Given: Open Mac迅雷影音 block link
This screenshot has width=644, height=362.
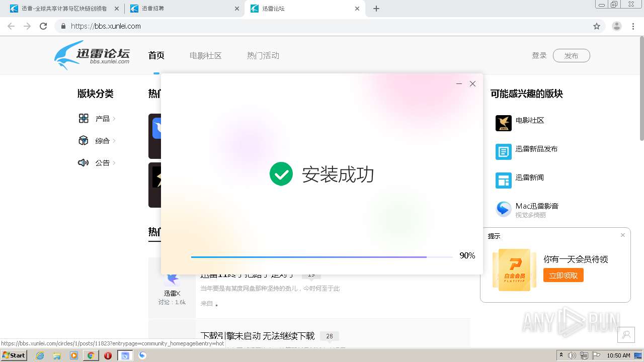Looking at the screenshot, I should (x=537, y=206).
